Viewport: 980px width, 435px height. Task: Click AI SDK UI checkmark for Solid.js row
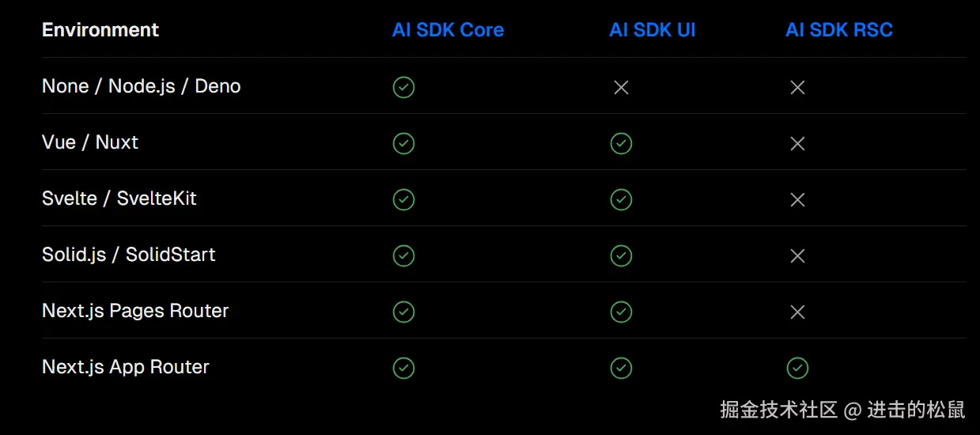621,255
